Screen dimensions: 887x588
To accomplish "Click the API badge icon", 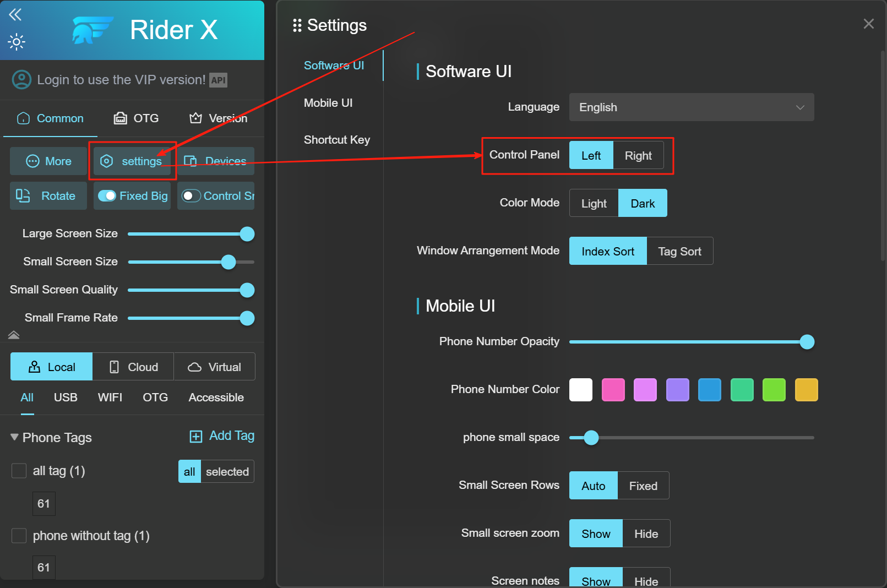I will [219, 80].
